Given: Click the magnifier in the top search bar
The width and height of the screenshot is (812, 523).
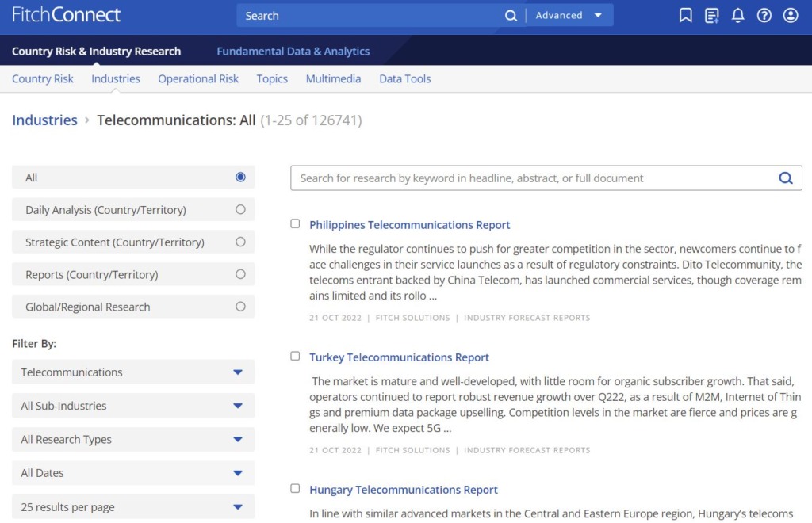Looking at the screenshot, I should pos(511,16).
